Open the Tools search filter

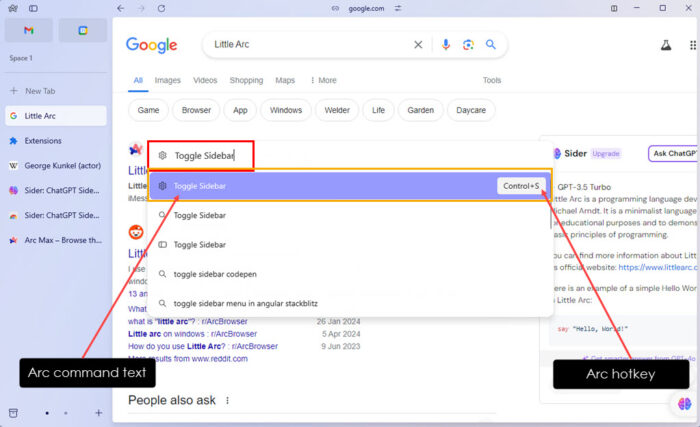(492, 80)
